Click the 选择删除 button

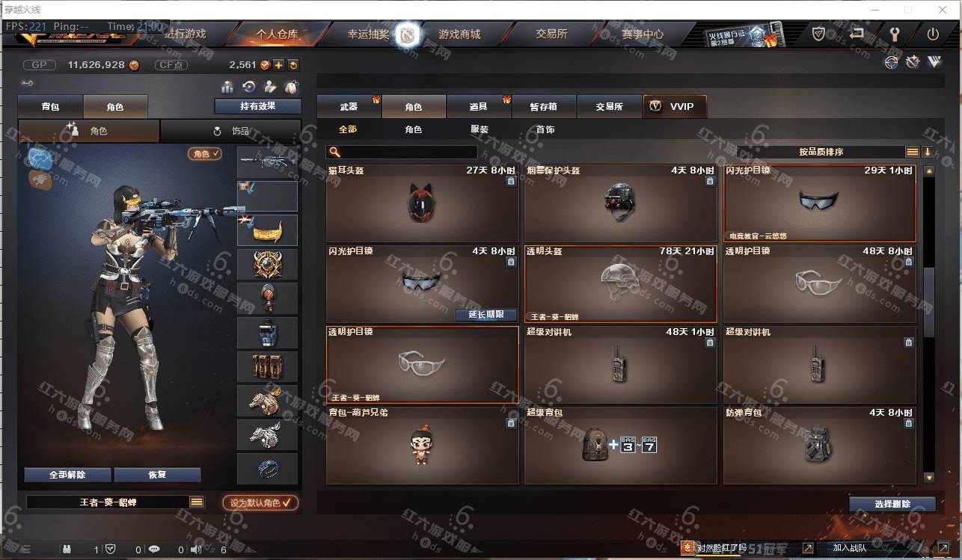[x=892, y=504]
